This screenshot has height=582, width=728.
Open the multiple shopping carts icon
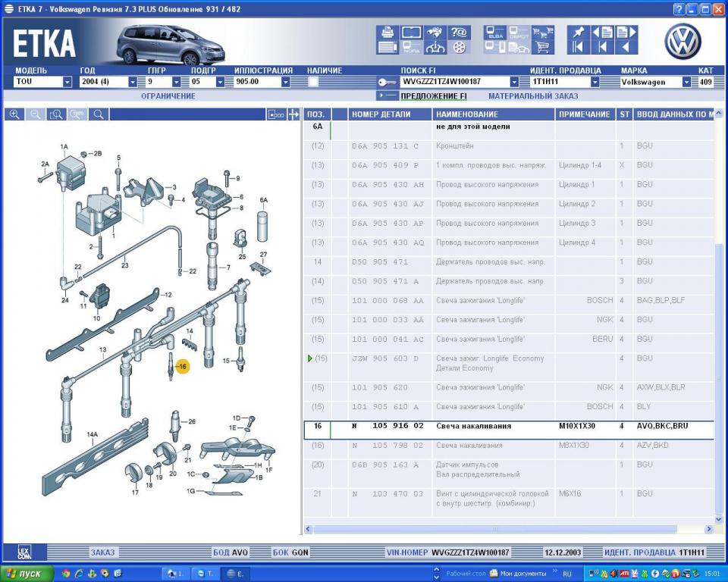(x=543, y=33)
